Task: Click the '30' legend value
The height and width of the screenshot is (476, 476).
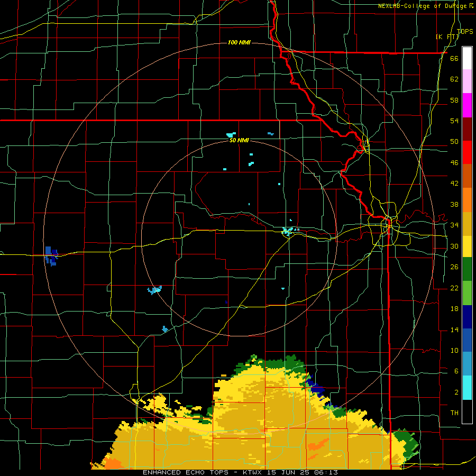Action: (x=454, y=246)
